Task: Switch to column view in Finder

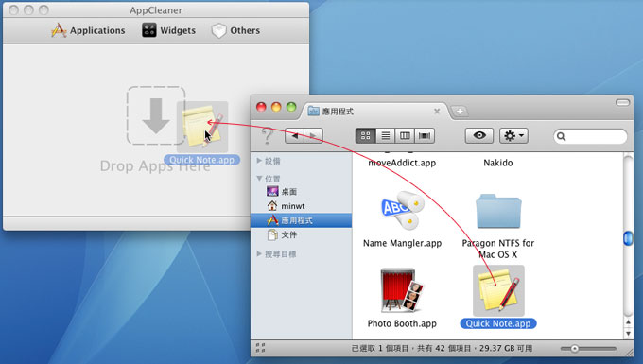Action: pyautogui.click(x=405, y=136)
